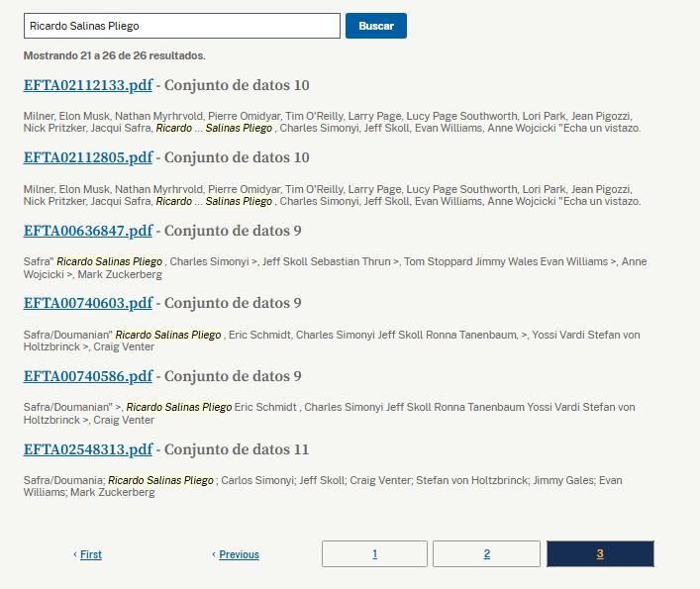Viewport: 700px width, 589px height.
Task: Click Conjunto de datos 9 label beside EFTA00740586.pdf
Action: tap(233, 376)
